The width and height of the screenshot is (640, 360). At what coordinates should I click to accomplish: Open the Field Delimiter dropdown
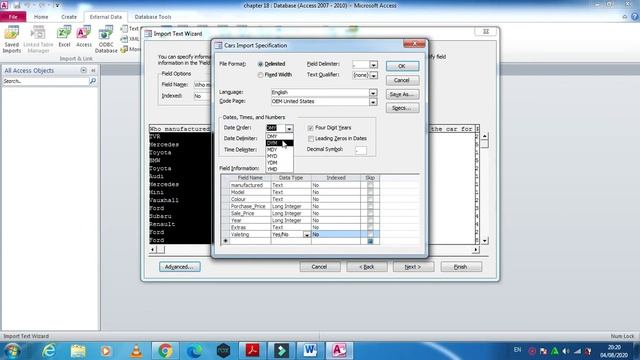click(x=373, y=65)
